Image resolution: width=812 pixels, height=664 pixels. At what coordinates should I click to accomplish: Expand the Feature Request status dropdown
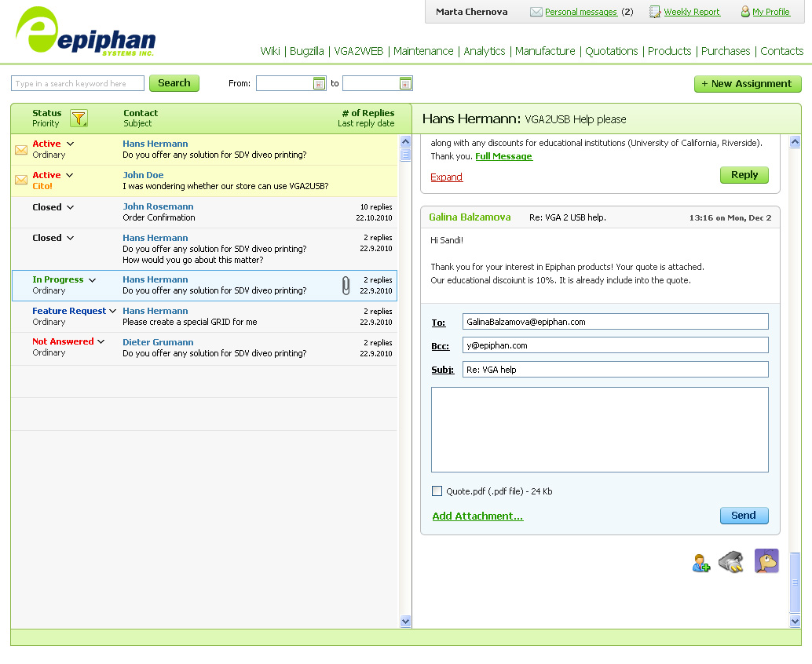[x=112, y=312]
